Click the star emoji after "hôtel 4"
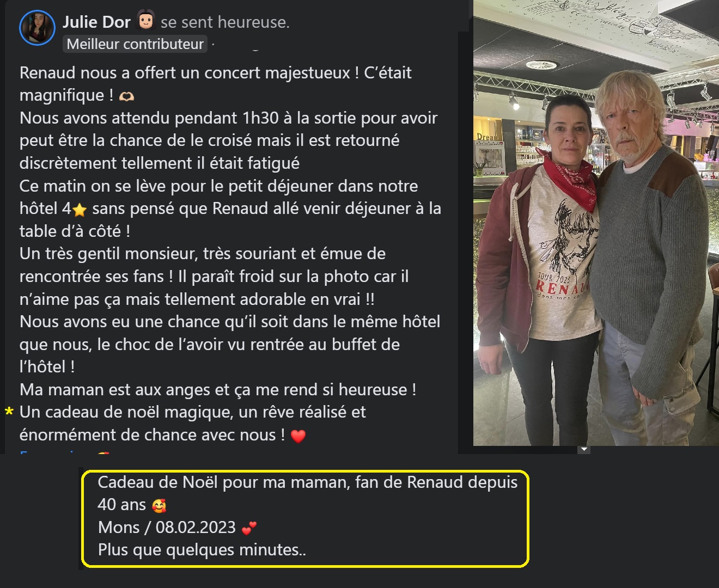This screenshot has width=719, height=588. 80,210
